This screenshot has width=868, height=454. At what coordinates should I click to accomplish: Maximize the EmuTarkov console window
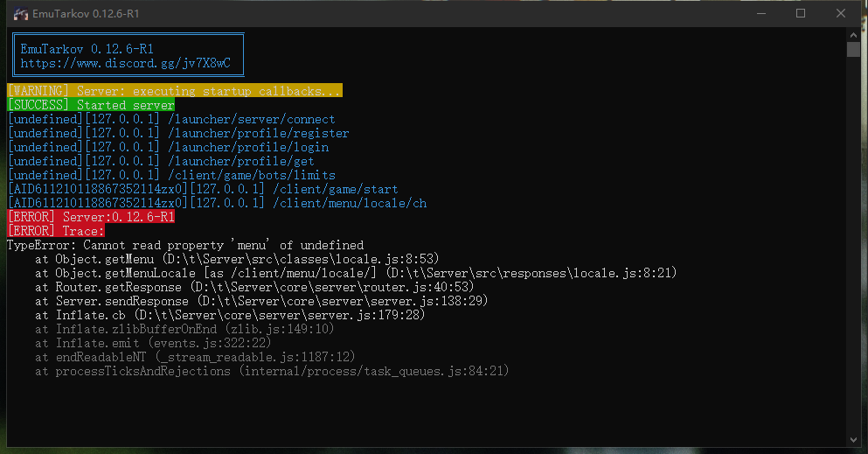(x=801, y=13)
